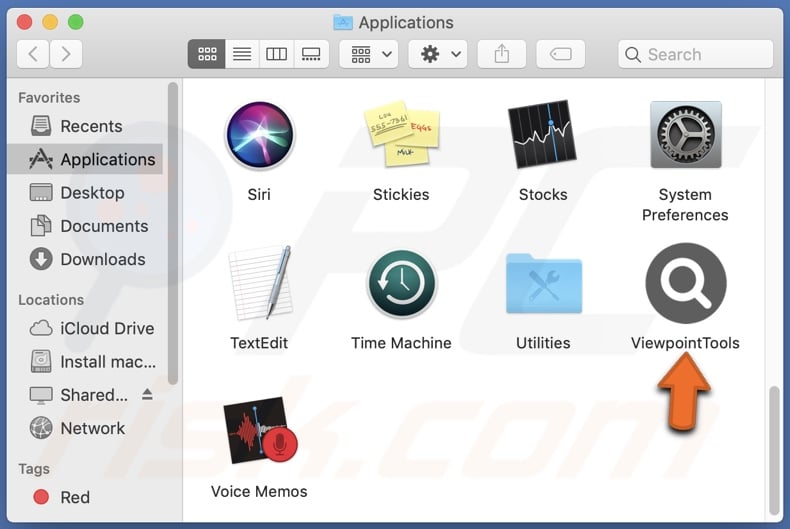Close the Finder window with the red button
Image resolution: width=790 pixels, height=529 pixels.
coord(24,22)
